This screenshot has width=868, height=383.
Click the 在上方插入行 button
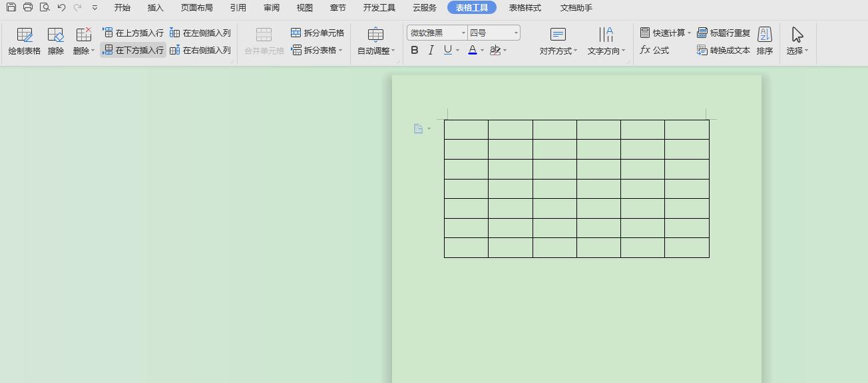click(133, 32)
